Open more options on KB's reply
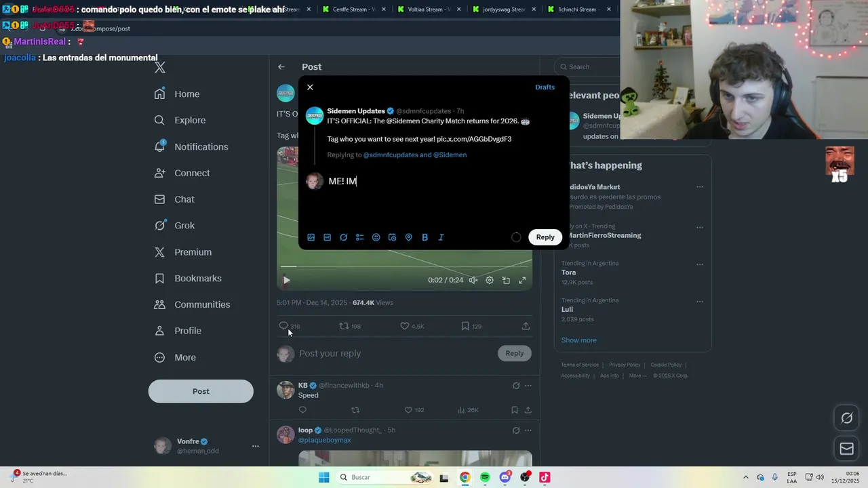Image resolution: width=868 pixels, height=488 pixels. click(528, 386)
